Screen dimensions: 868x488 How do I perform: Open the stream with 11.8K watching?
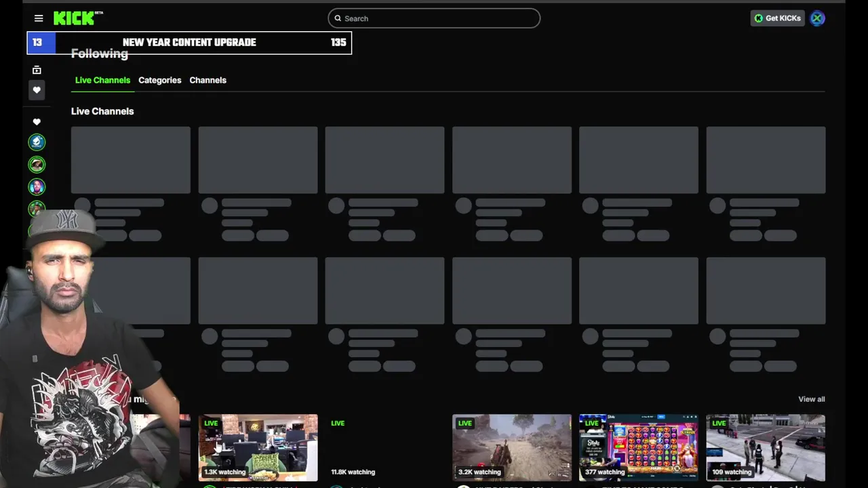coord(384,447)
